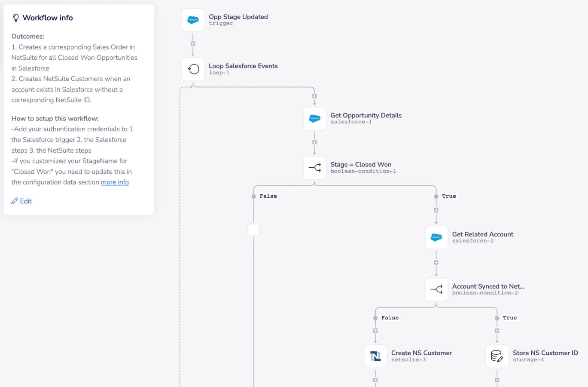
Task: Add a step below Create NS Customer
Action: pos(375,380)
